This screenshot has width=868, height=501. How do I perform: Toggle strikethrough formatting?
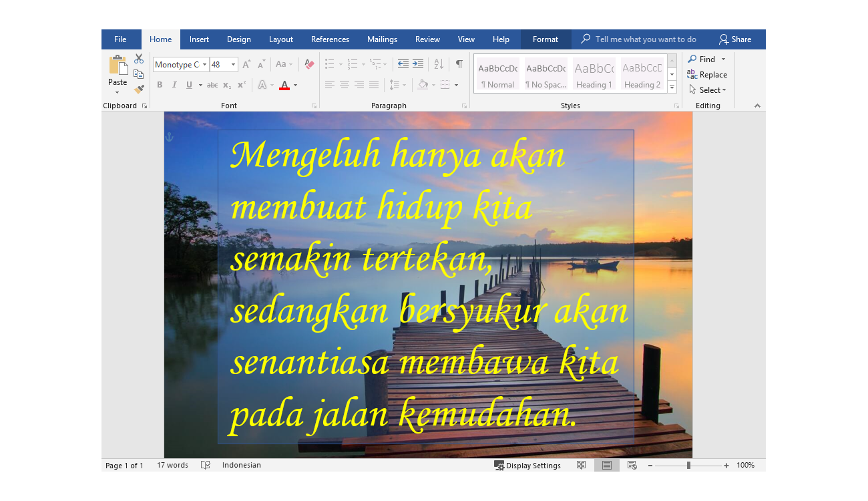click(x=212, y=85)
